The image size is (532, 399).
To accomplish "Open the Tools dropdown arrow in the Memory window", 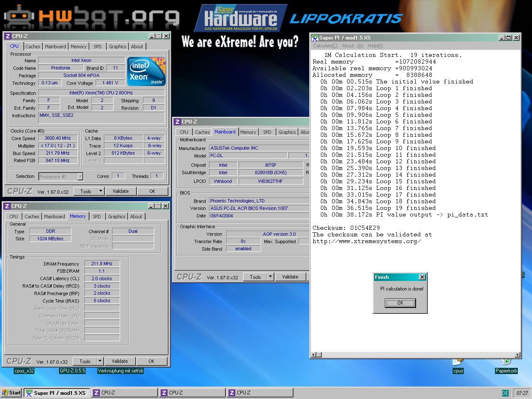I will coord(100,361).
